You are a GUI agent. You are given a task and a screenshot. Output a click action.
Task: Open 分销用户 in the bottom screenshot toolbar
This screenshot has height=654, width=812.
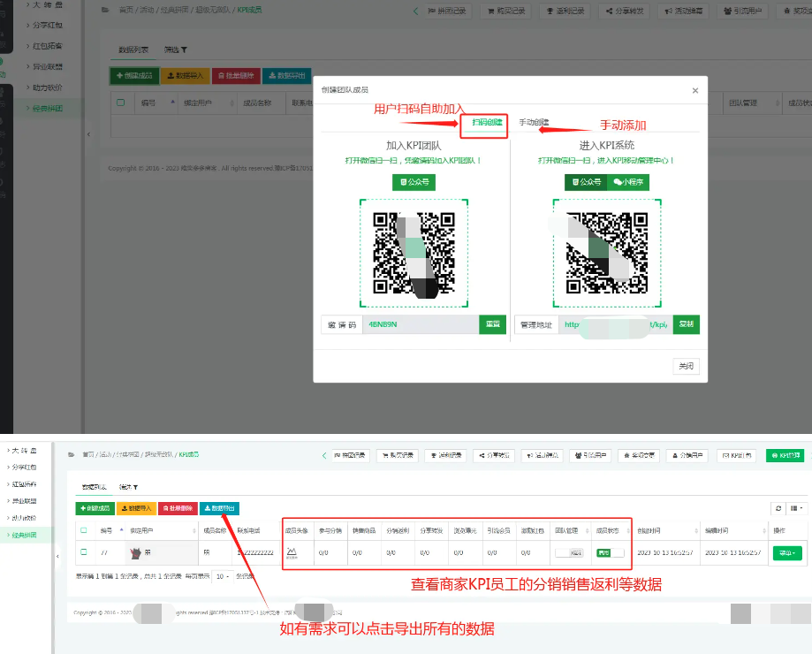click(x=687, y=456)
